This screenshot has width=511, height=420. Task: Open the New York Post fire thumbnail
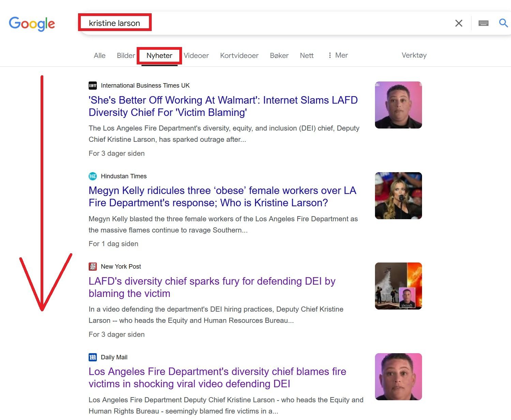[399, 286]
